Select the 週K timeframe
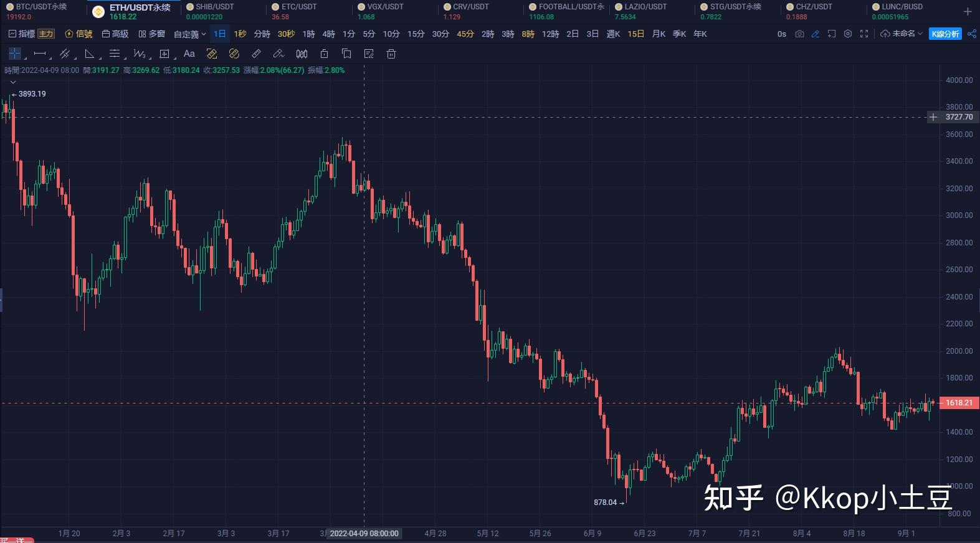The height and width of the screenshot is (543, 980). coord(613,34)
